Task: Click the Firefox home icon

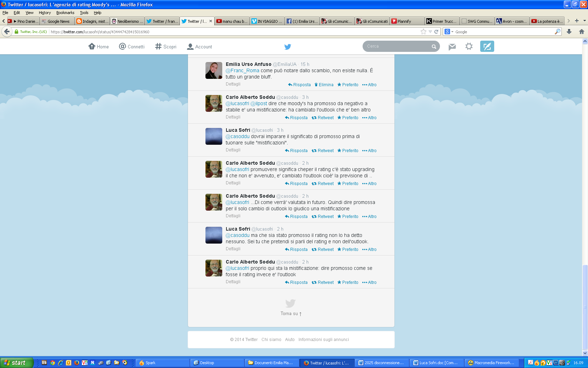Action: coord(581,32)
